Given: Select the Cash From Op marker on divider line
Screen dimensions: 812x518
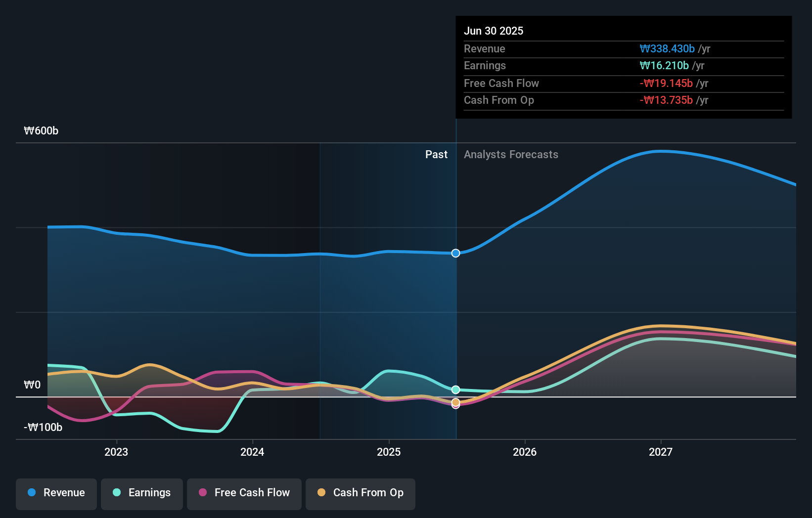Looking at the screenshot, I should pyautogui.click(x=455, y=403).
